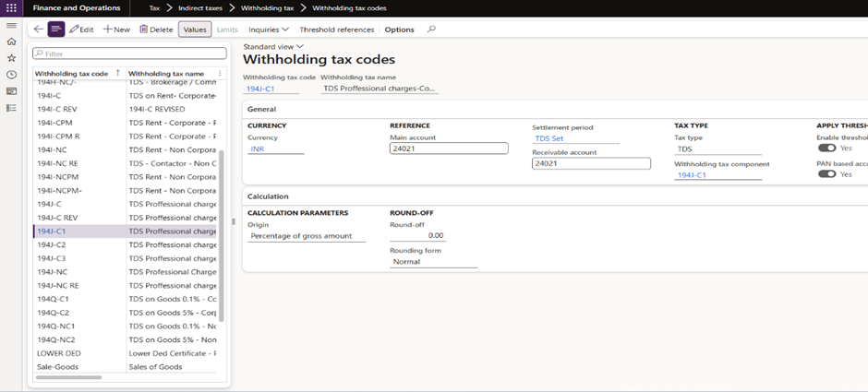
Task: Click the Main account input field
Action: (449, 148)
